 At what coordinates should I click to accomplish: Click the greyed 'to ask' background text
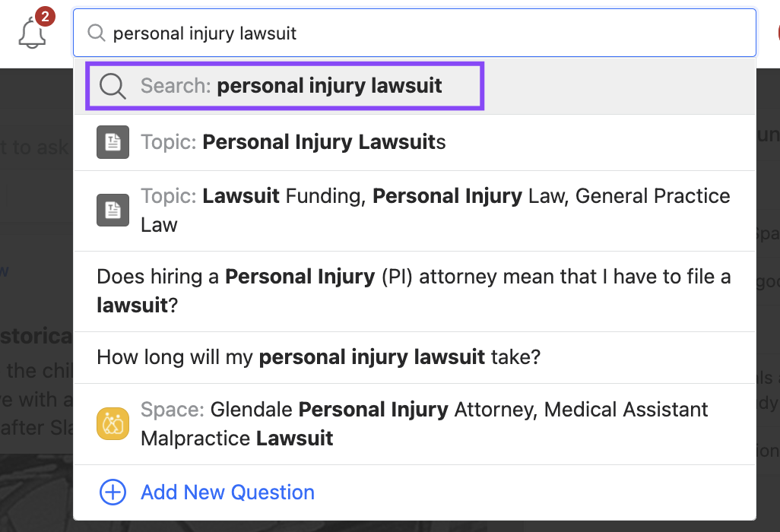34,148
